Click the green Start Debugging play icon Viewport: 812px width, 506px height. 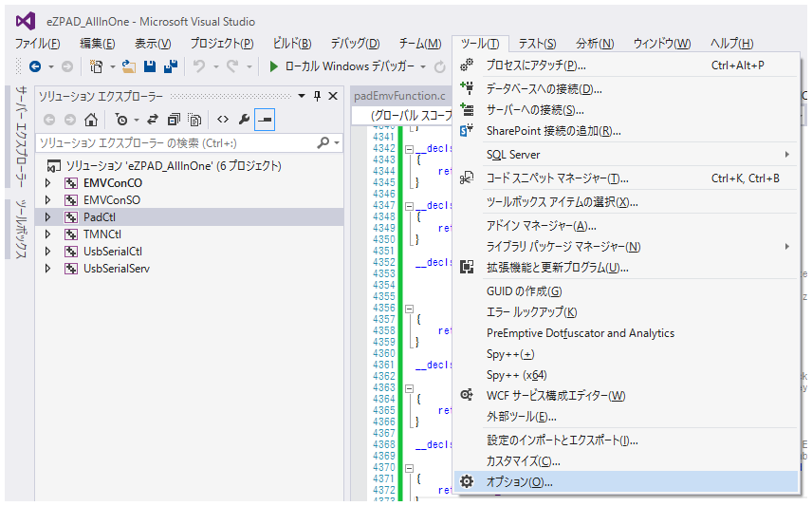coord(273,66)
